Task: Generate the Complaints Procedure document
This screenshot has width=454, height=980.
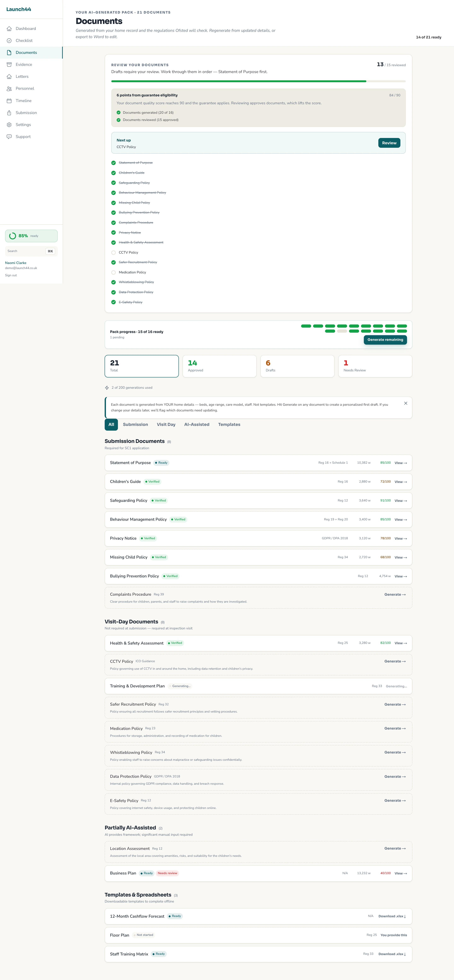Action: point(395,595)
